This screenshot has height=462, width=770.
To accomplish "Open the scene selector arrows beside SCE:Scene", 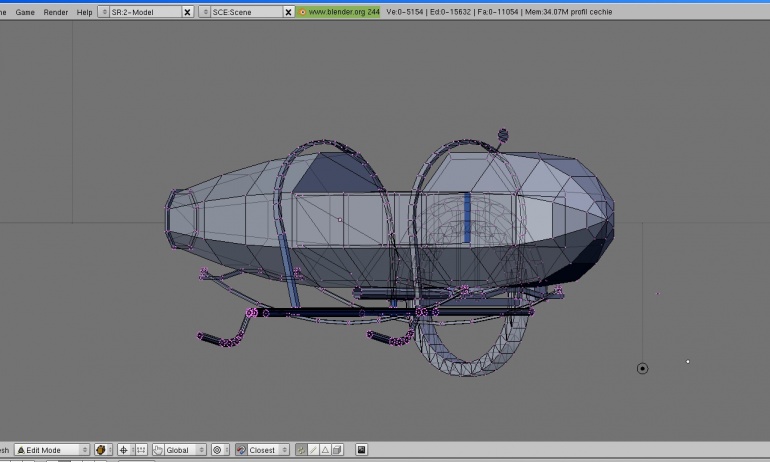I will point(205,12).
